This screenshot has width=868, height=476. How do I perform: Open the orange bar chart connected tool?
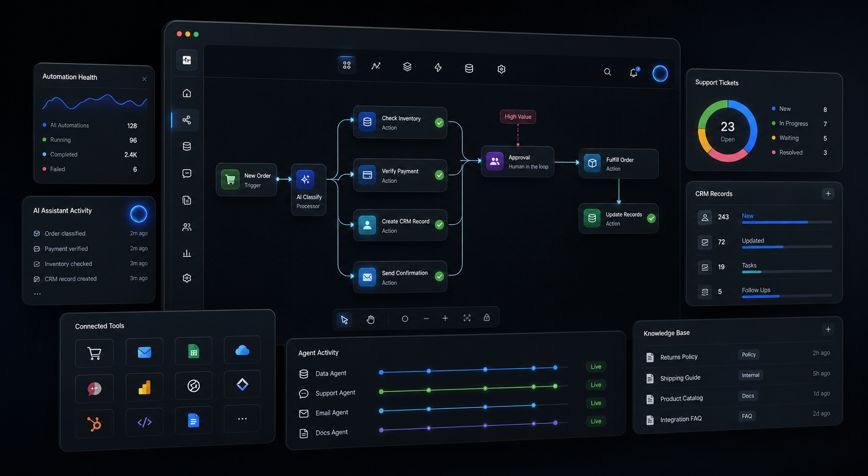tap(145, 387)
